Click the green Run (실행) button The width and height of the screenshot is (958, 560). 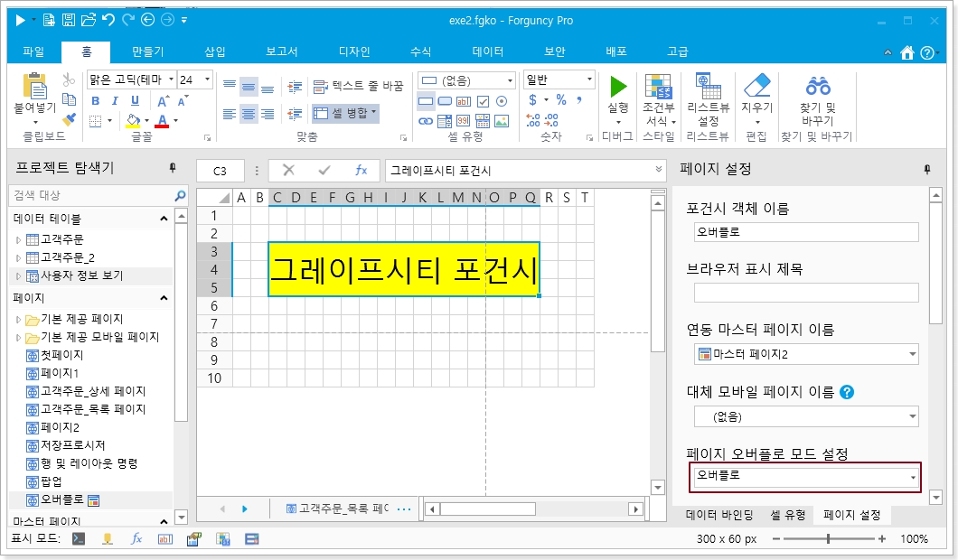click(618, 95)
